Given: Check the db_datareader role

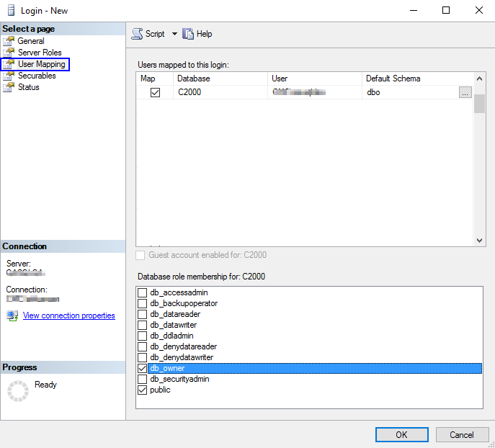Looking at the screenshot, I should [143, 314].
